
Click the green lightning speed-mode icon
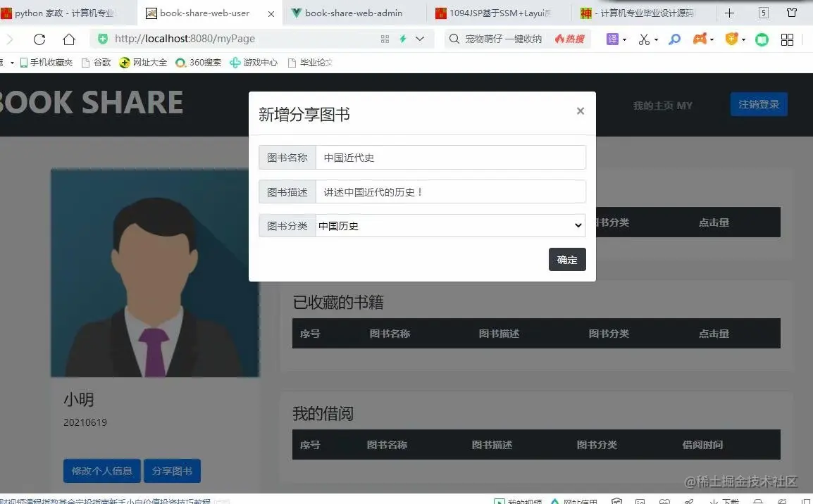pyautogui.click(x=403, y=39)
